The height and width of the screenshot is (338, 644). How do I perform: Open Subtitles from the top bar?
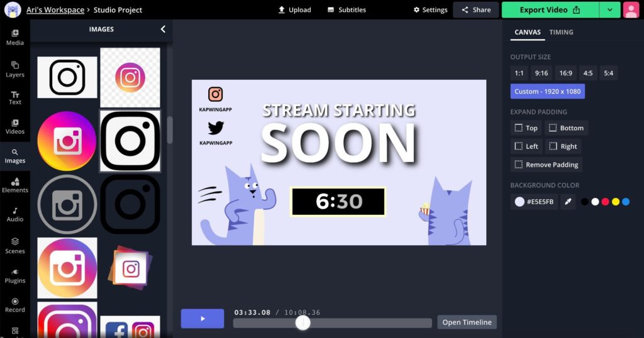pos(347,10)
